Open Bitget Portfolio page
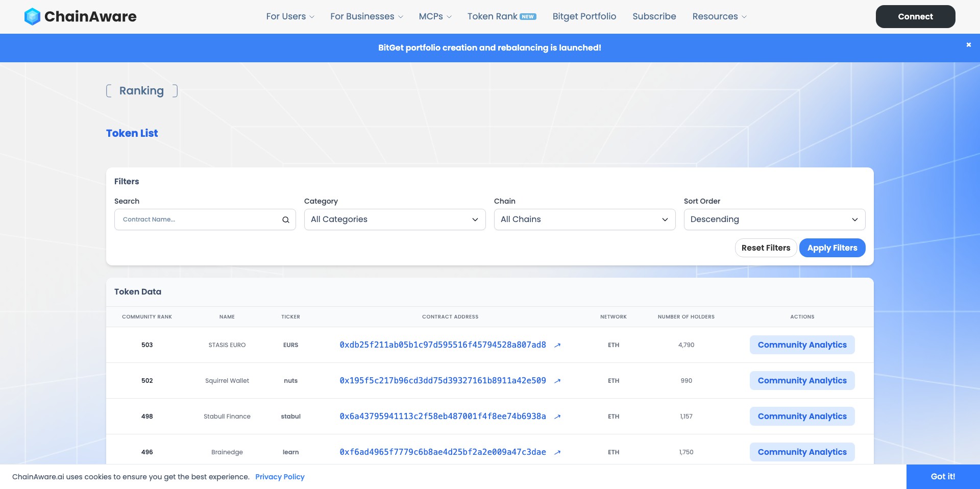 [x=584, y=16]
